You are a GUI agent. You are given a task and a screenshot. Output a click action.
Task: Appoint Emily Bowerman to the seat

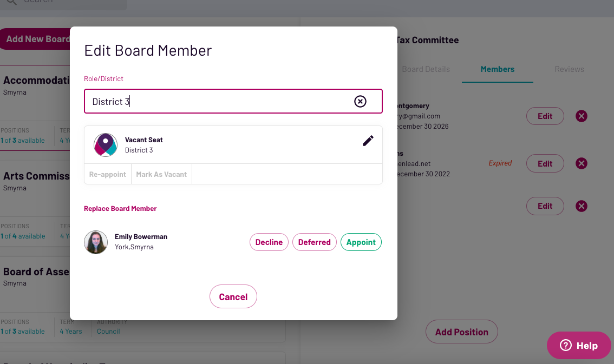pos(361,242)
